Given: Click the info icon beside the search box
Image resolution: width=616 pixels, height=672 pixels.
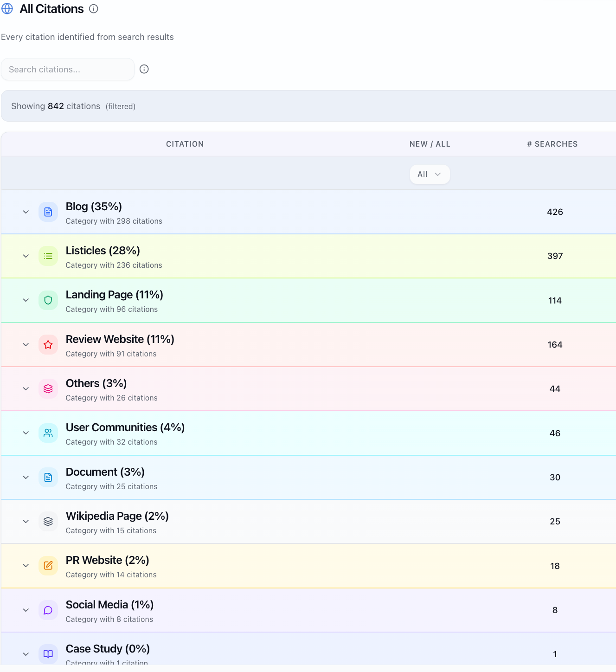Looking at the screenshot, I should tap(144, 69).
